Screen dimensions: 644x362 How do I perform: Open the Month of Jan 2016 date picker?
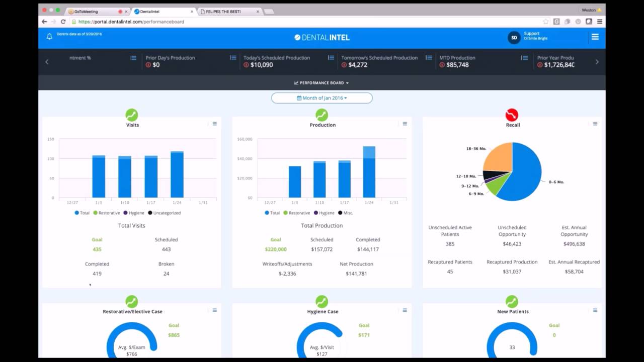321,98
